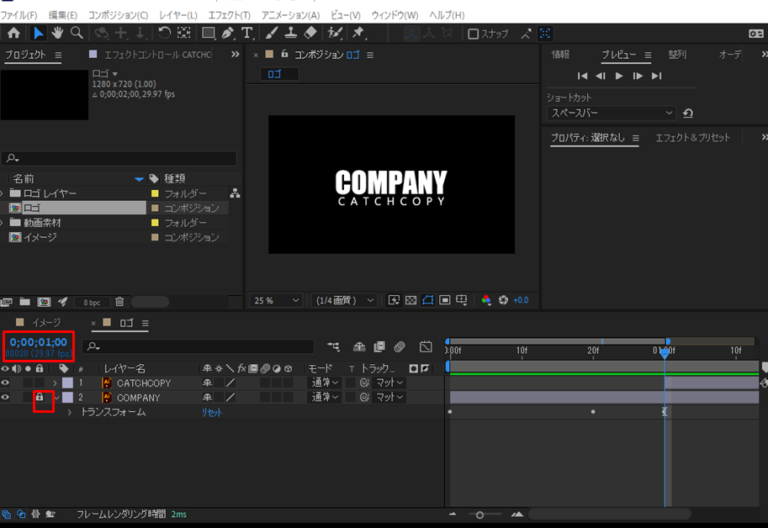The width and height of the screenshot is (768, 528).
Task: Open the エフェクト(T) menu
Action: (x=230, y=15)
